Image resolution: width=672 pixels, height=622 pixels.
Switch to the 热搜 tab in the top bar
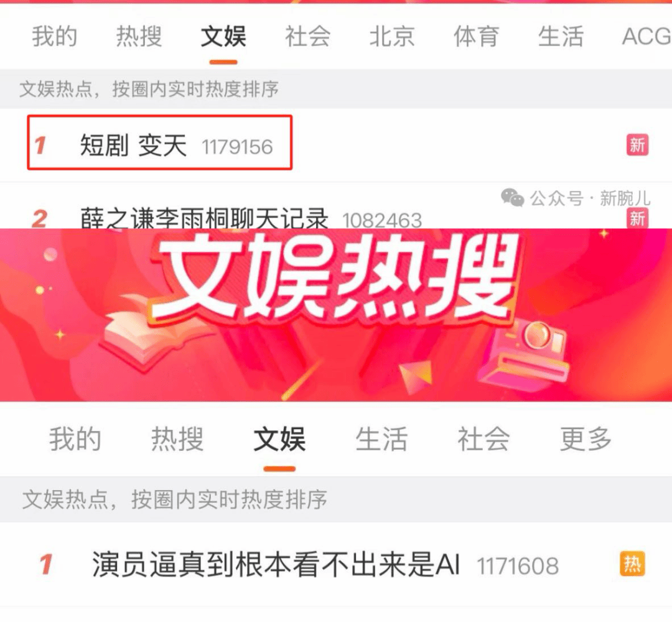139,36
